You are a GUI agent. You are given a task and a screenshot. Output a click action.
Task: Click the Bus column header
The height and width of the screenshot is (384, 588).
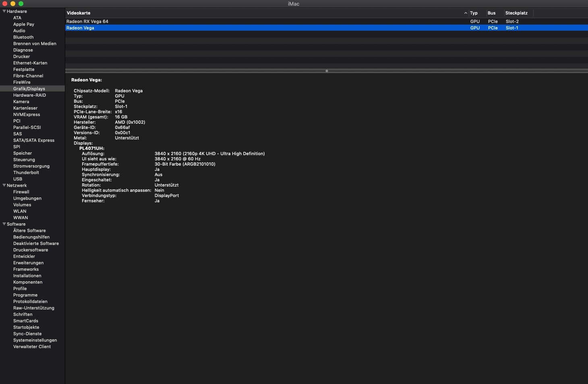pyautogui.click(x=491, y=13)
